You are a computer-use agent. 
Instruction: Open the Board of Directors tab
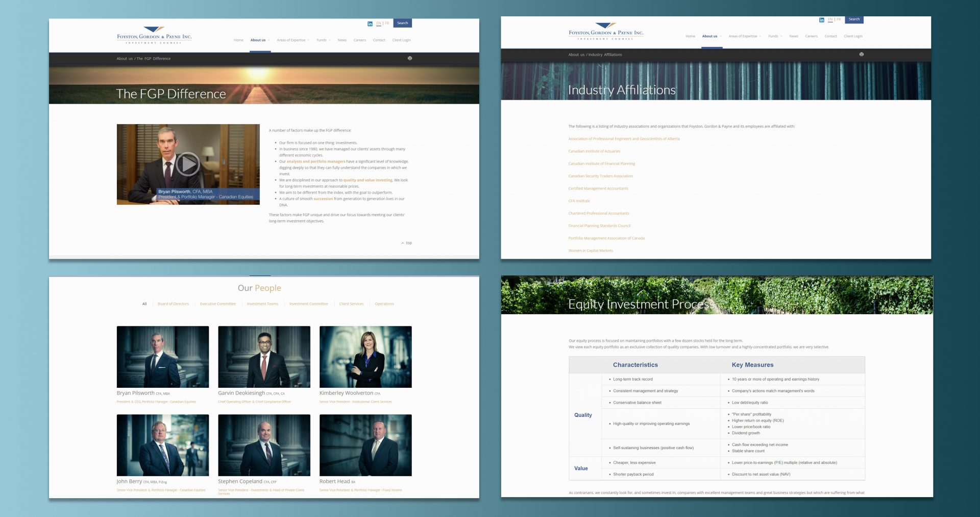[x=173, y=304]
